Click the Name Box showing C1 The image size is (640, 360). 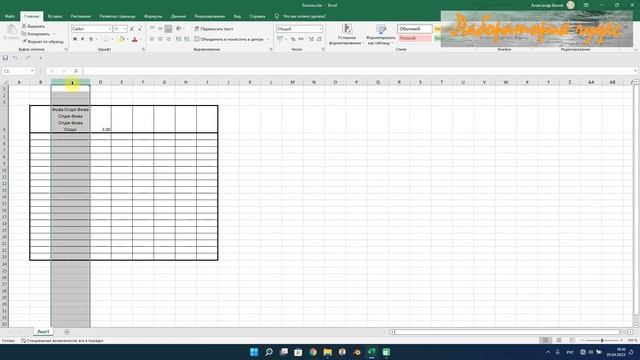click(18, 71)
